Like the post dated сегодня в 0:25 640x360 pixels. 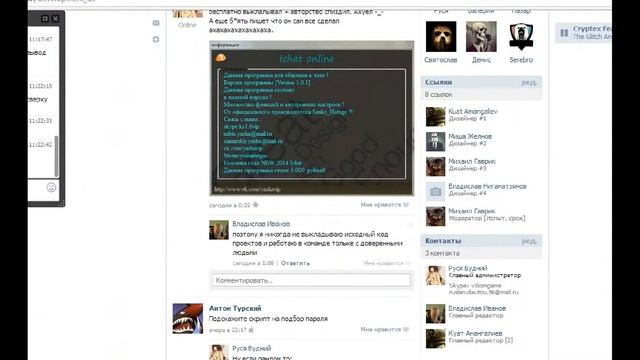click(x=384, y=205)
